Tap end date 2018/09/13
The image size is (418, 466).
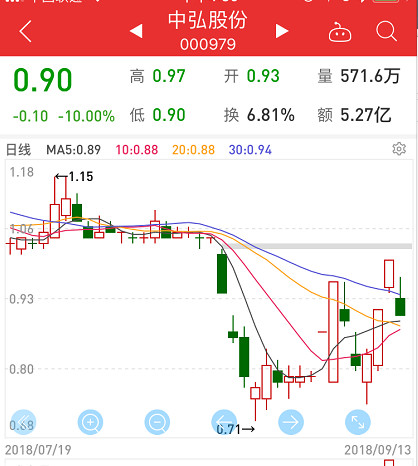378,450
